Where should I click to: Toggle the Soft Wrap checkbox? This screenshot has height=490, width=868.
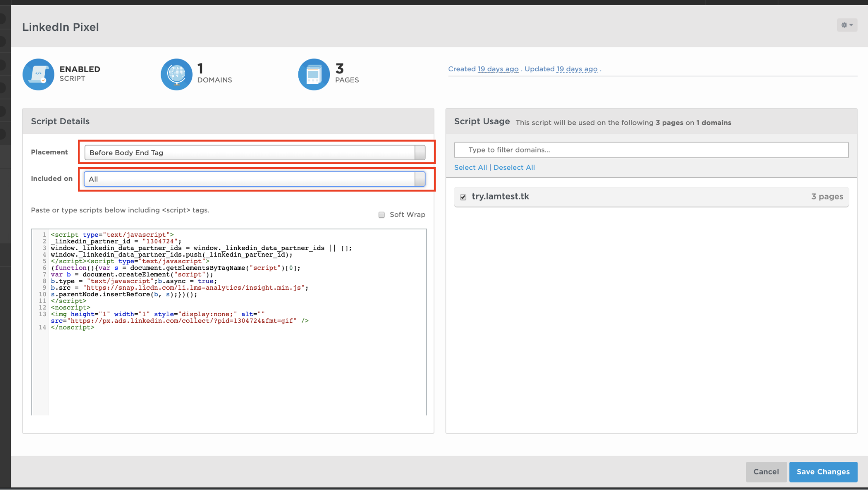(x=382, y=215)
